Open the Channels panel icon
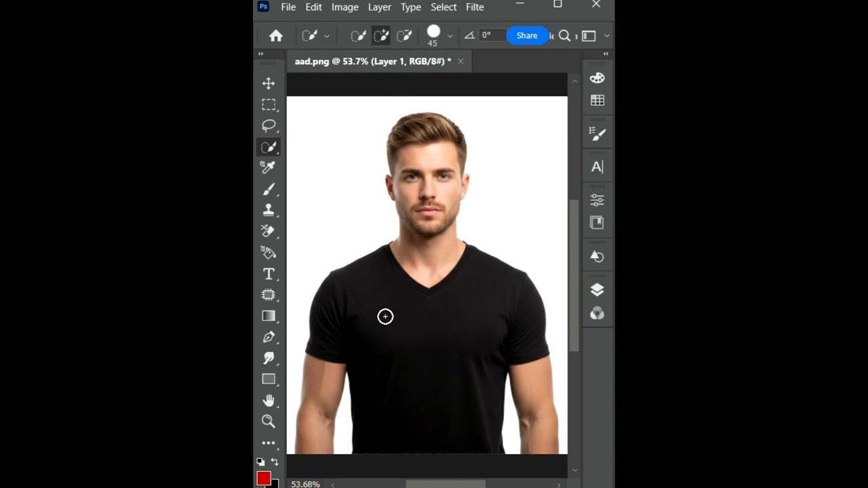This screenshot has width=868, height=488. tap(597, 313)
